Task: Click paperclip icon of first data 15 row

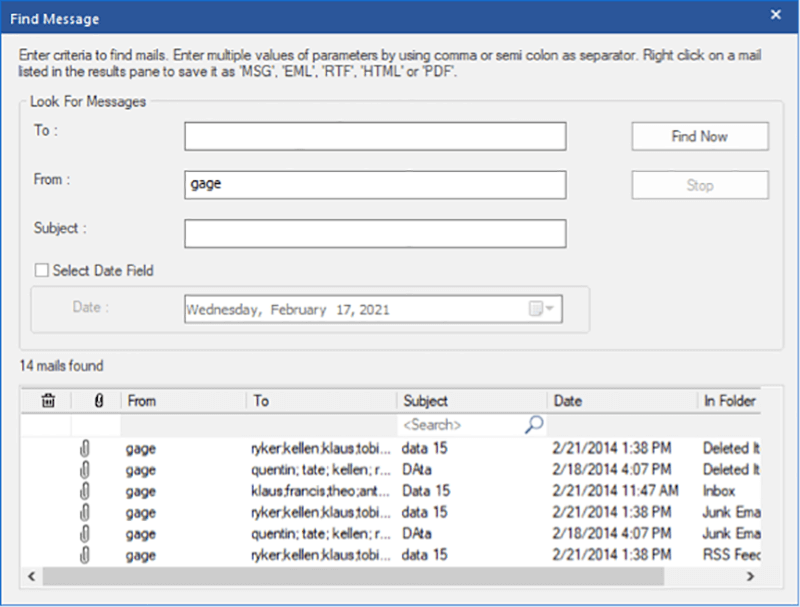Action: coord(85,449)
